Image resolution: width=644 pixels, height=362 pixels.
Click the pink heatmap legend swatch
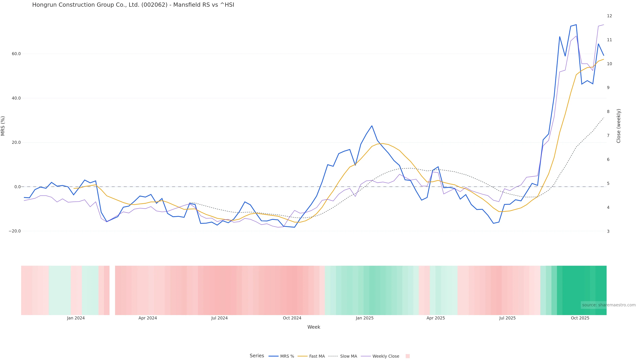pyautogui.click(x=408, y=356)
